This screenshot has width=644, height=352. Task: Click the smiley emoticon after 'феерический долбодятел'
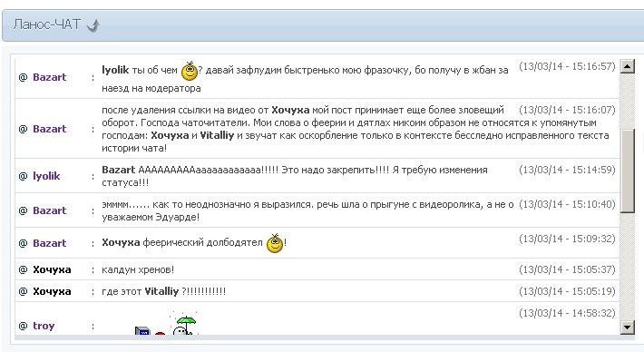coord(275,243)
